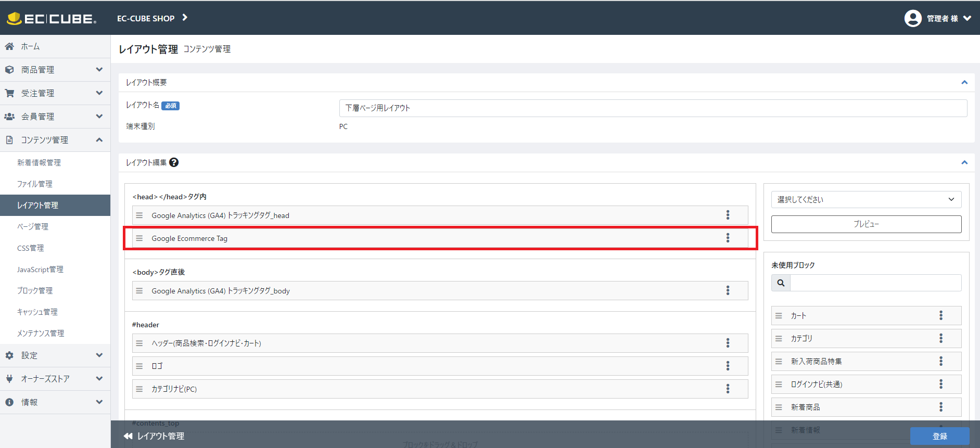The height and width of the screenshot is (448, 980).
Task: Click the EC-CUBE logo
Action: point(52,19)
